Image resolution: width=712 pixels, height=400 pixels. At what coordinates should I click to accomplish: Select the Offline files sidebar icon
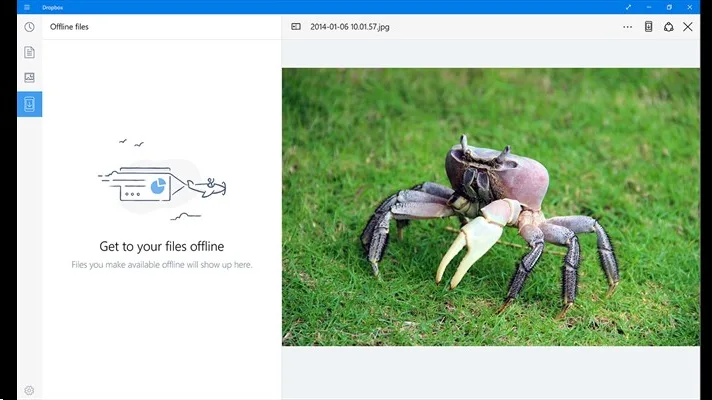(29, 103)
